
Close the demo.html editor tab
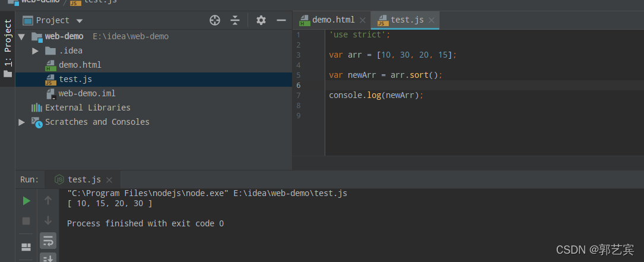362,20
